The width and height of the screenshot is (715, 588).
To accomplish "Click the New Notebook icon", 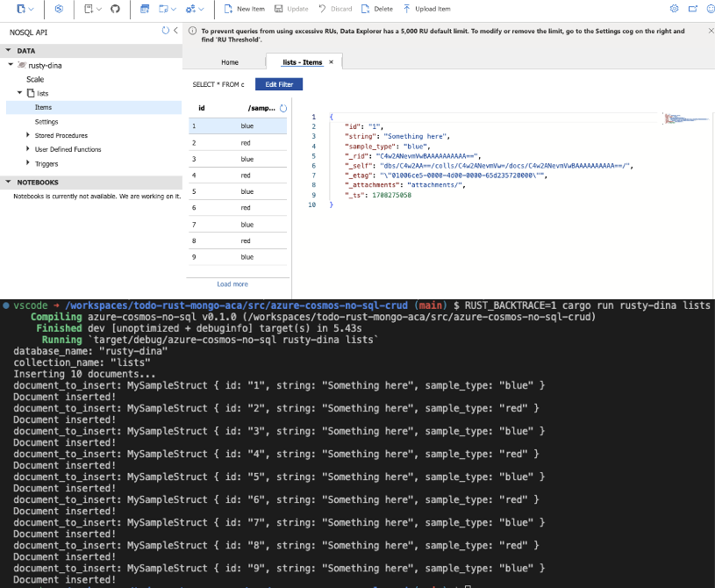I will (89, 9).
